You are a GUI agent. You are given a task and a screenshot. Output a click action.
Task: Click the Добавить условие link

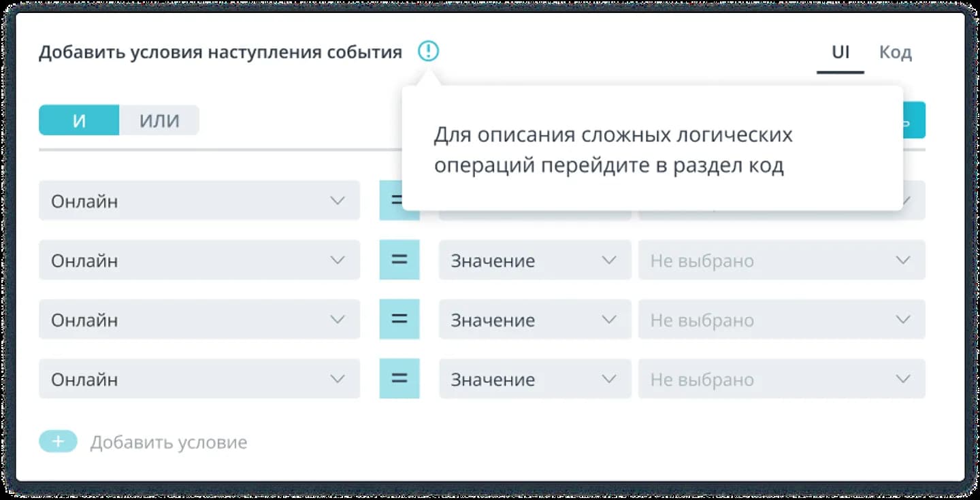169,443
